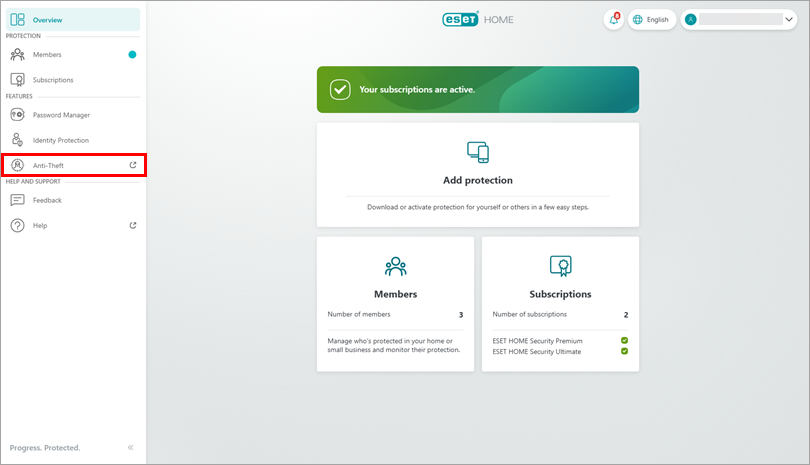This screenshot has width=810, height=465.
Task: Click the Password Manager icon
Action: coord(18,115)
